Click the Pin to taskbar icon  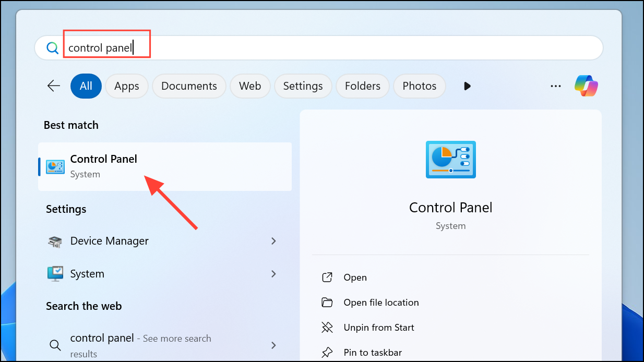click(x=327, y=353)
